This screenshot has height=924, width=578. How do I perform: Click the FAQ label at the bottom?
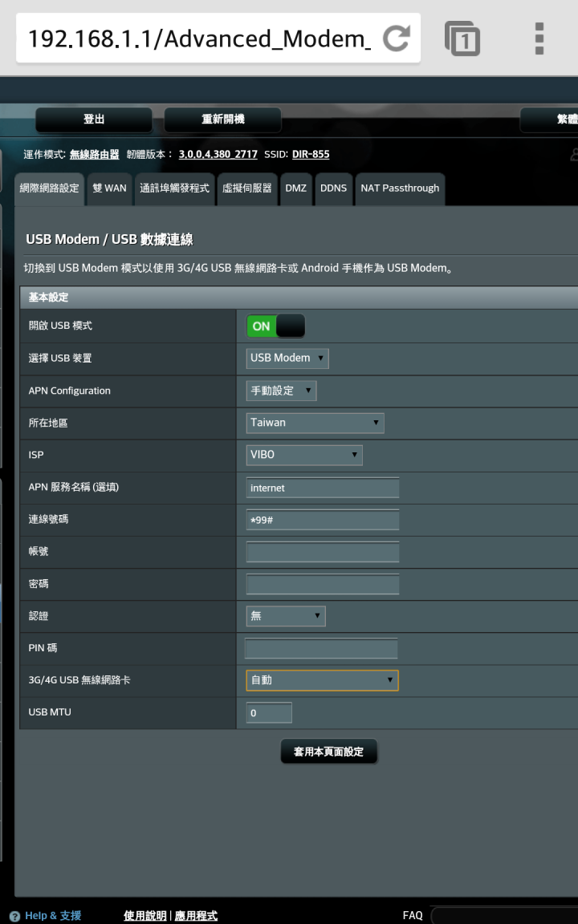413,916
